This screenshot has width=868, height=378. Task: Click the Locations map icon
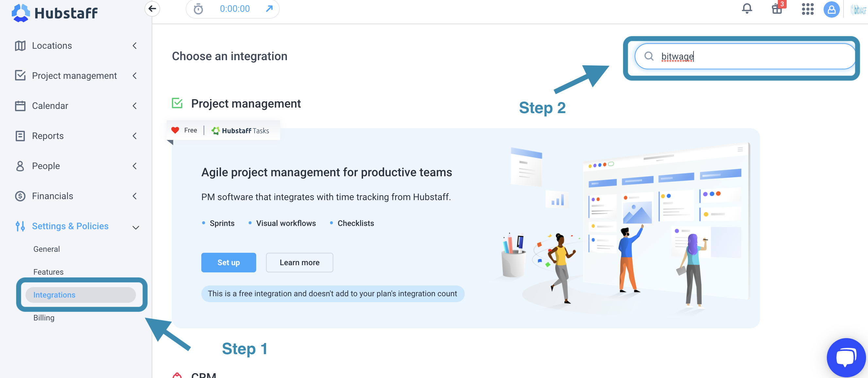pyautogui.click(x=20, y=45)
